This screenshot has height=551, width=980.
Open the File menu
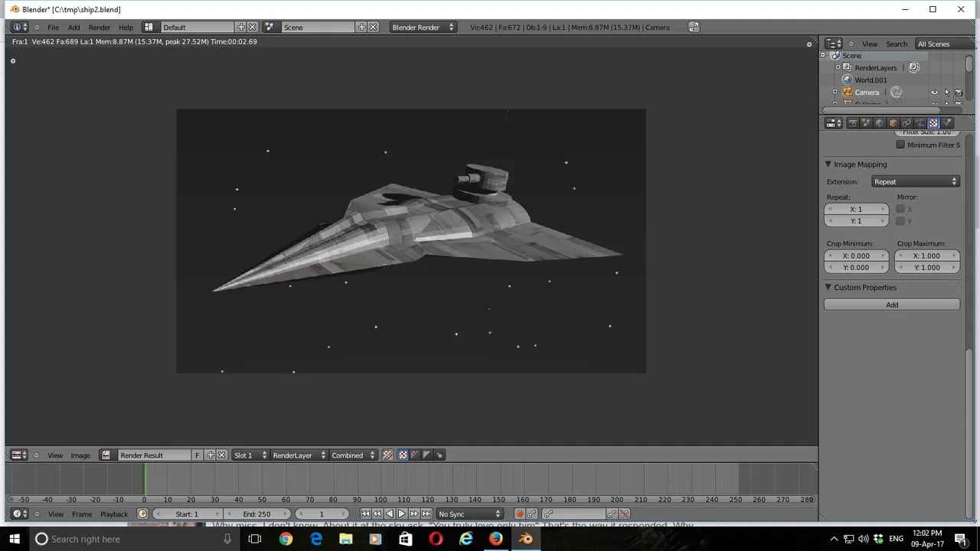53,28
